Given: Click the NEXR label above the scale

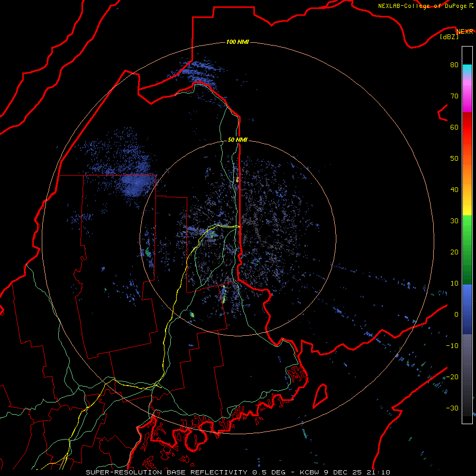Looking at the screenshot, I should (464, 32).
